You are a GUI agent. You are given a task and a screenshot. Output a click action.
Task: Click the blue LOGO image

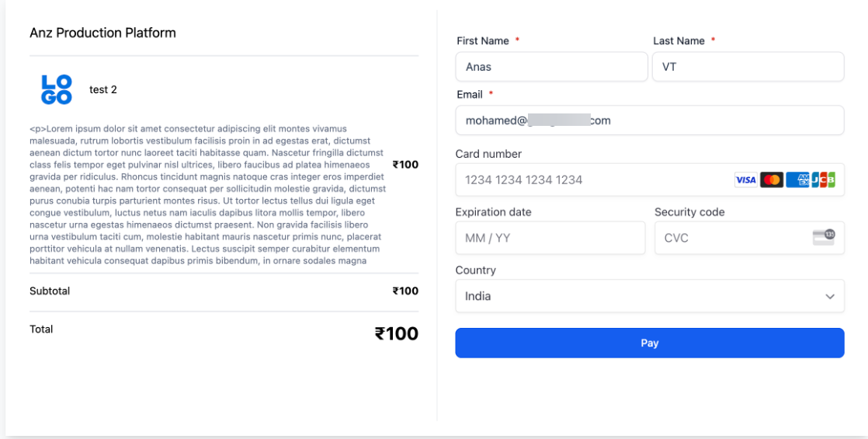[56, 89]
